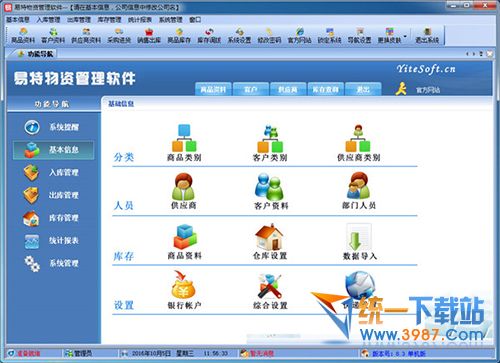Open the 统计报表 menu
This screenshot has width=500, height=363.
pos(140,20)
